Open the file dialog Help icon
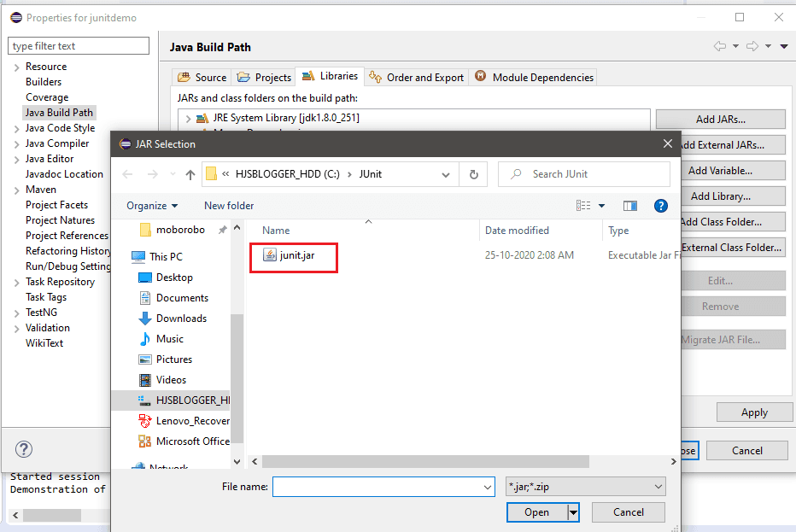 tap(660, 206)
